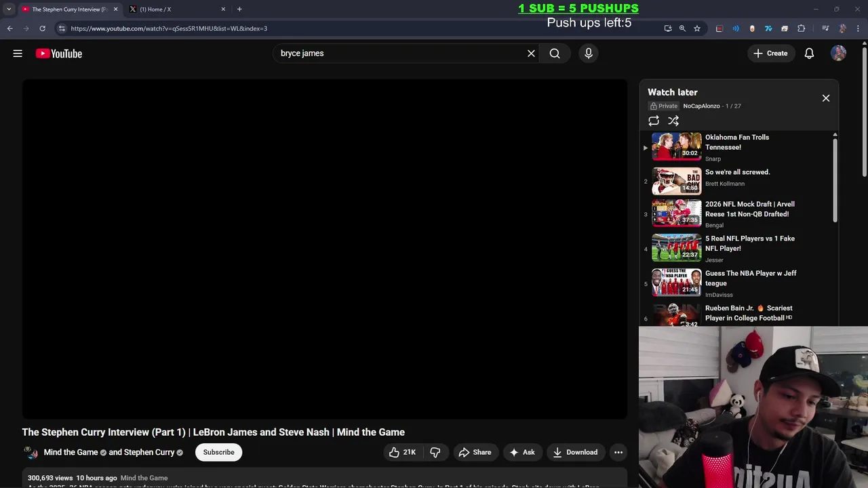Open the 7TV extension icon
The image size is (868, 488).
point(768,28)
